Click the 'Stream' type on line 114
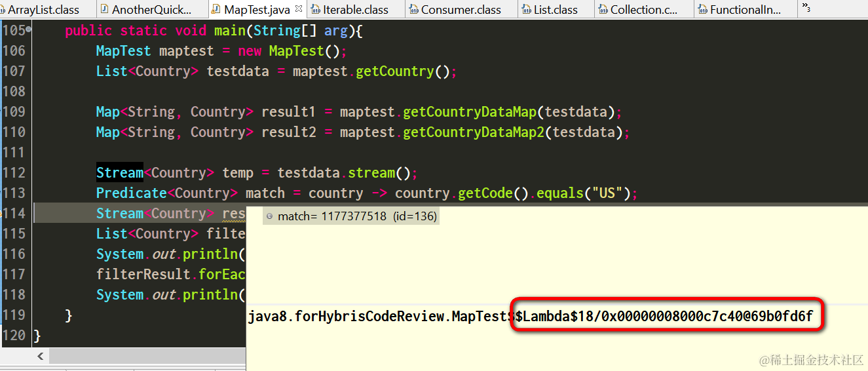Image resolution: width=868 pixels, height=371 pixels. click(120, 213)
